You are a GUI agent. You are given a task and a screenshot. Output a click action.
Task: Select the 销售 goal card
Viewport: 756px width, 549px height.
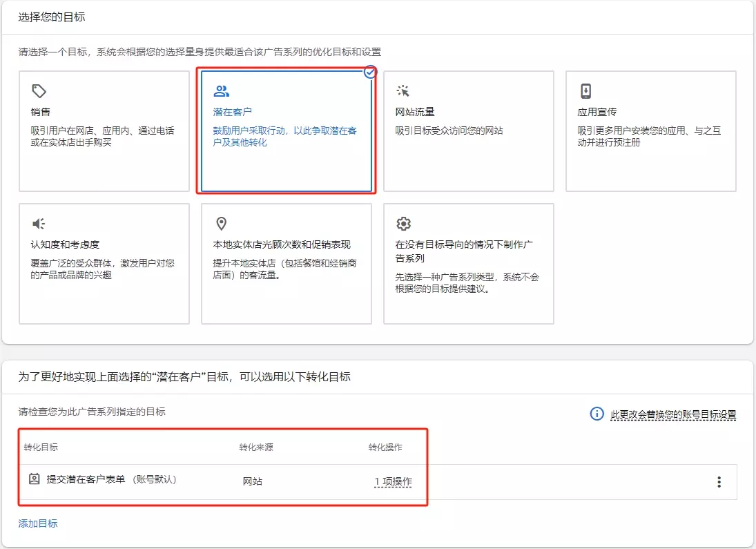point(104,130)
